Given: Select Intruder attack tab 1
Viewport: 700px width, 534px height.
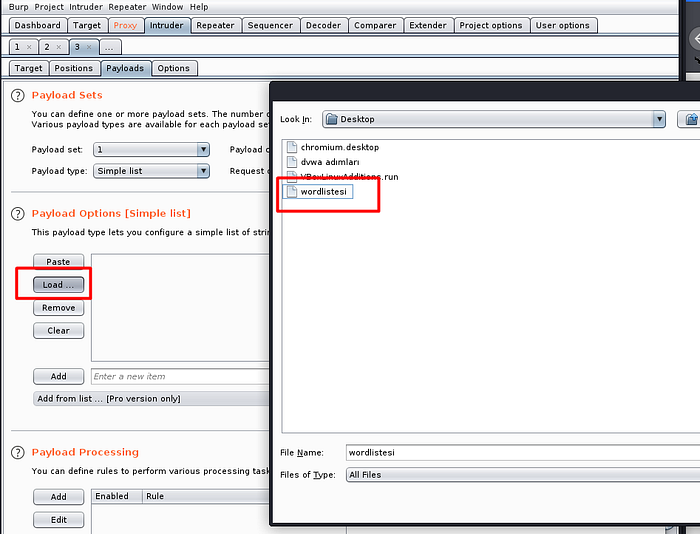Looking at the screenshot, I should (17, 47).
